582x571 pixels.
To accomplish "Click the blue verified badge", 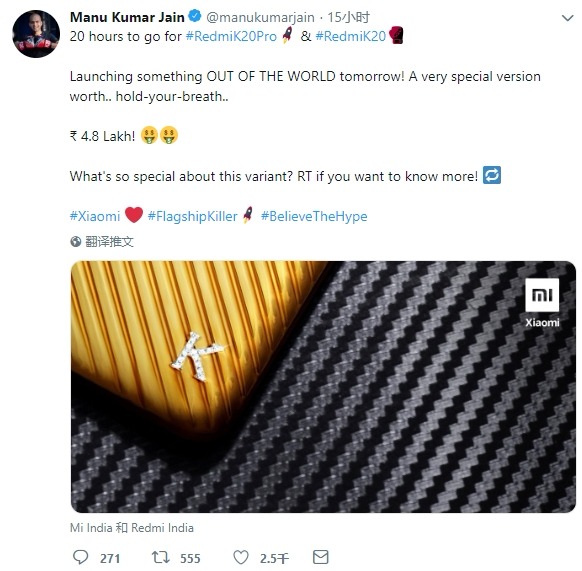I will pyautogui.click(x=195, y=16).
